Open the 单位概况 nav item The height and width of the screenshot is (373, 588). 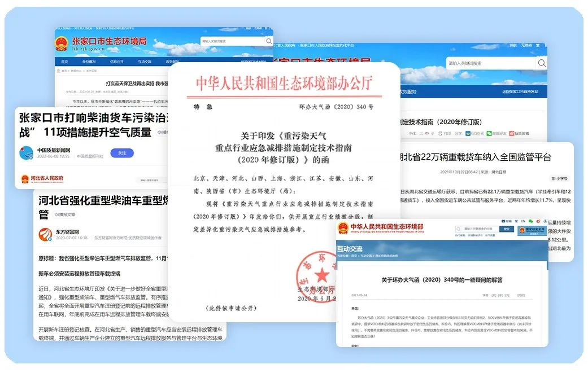tap(89, 62)
